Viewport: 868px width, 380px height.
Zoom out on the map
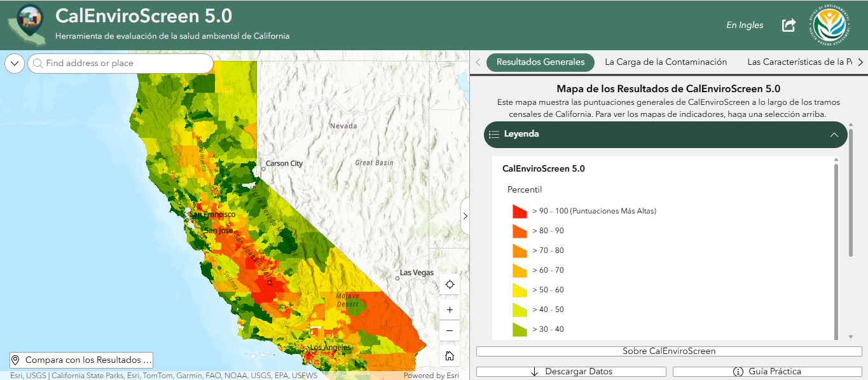pyautogui.click(x=450, y=330)
